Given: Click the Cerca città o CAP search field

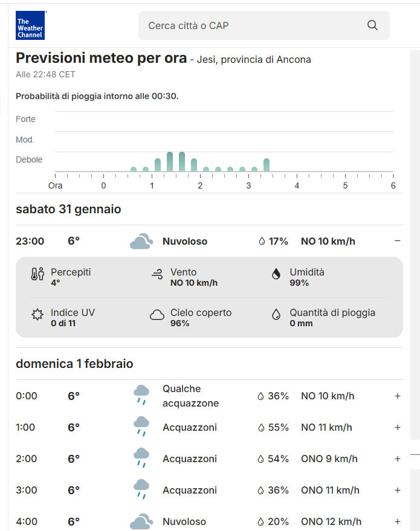Looking at the screenshot, I should tap(254, 25).
